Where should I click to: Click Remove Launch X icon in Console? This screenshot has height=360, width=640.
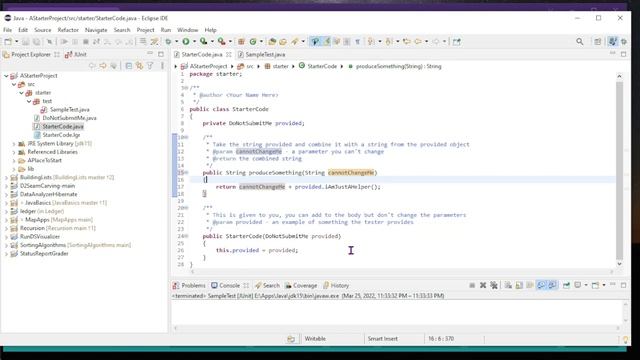(x=483, y=285)
